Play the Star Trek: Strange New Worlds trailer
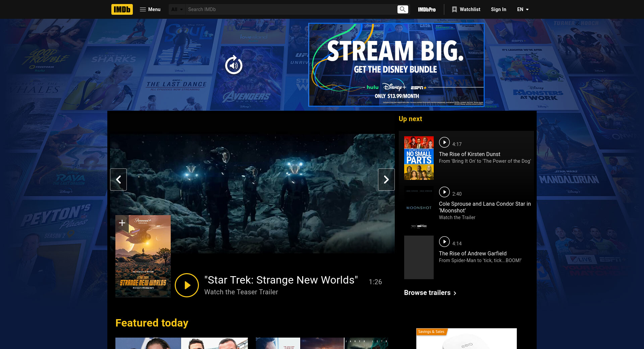Image resolution: width=644 pixels, height=349 pixels. (x=187, y=285)
